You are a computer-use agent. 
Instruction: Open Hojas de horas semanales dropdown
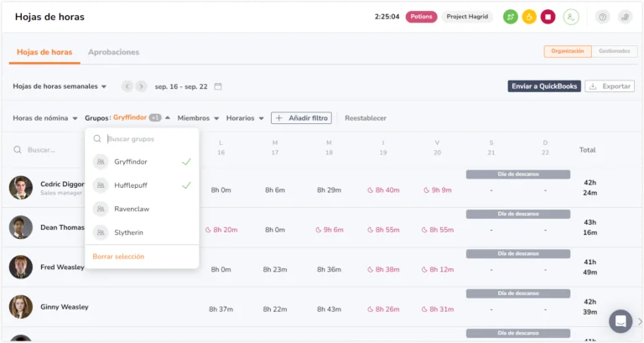60,86
